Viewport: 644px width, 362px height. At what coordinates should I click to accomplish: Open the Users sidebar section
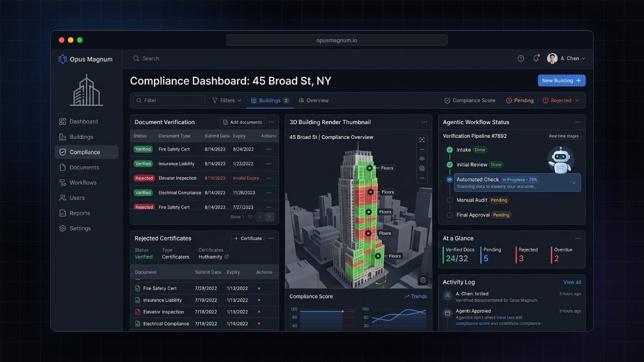coord(72,198)
